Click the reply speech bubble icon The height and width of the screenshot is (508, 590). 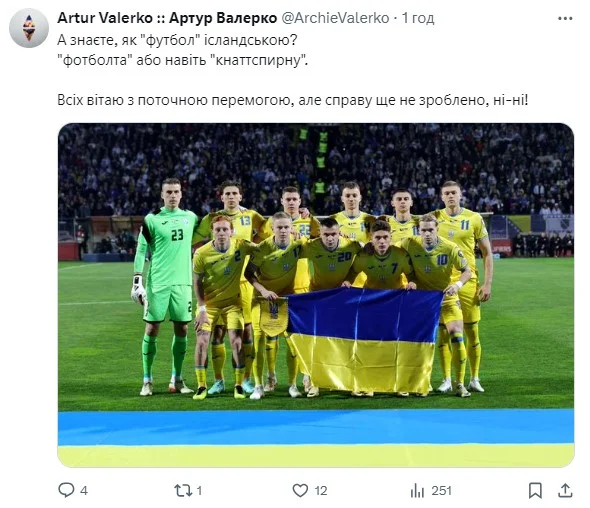[x=66, y=490]
